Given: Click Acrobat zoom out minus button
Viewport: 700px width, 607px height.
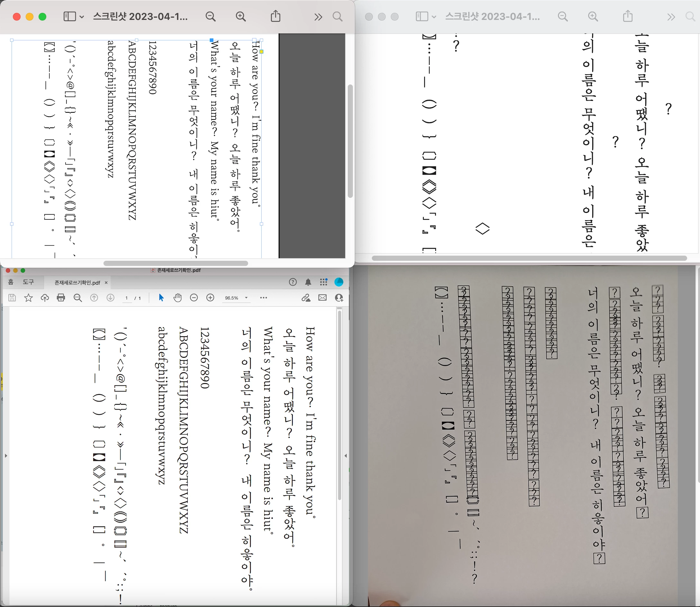Looking at the screenshot, I should (x=194, y=298).
